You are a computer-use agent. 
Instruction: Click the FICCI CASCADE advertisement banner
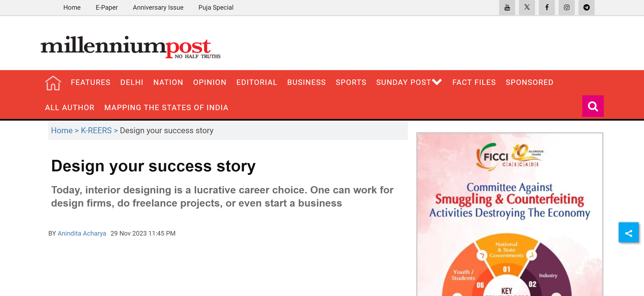[x=510, y=214]
